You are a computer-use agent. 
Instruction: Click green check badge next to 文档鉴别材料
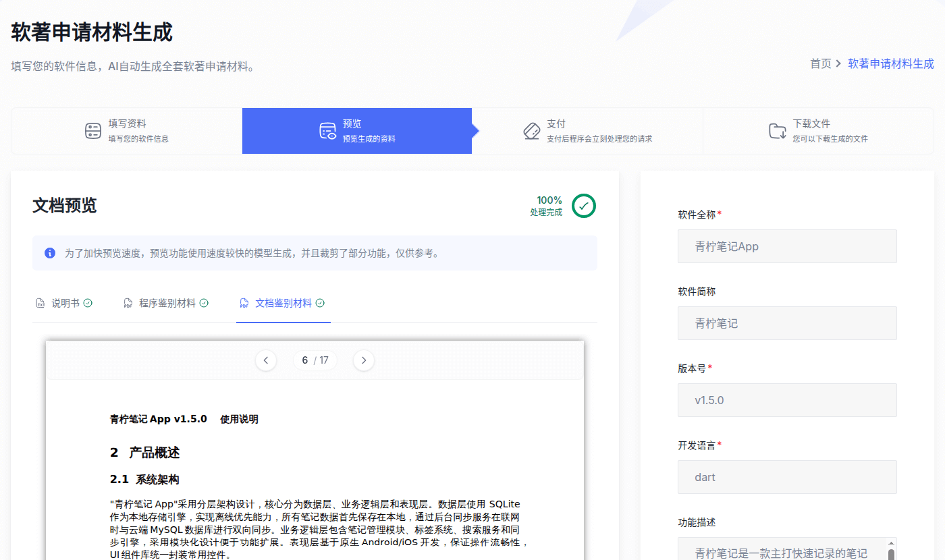(320, 304)
